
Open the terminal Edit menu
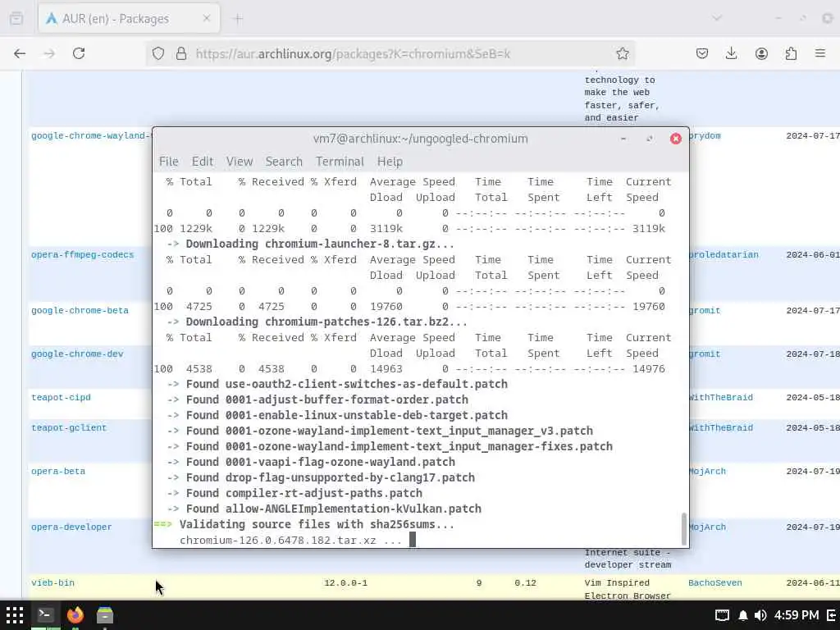203,162
